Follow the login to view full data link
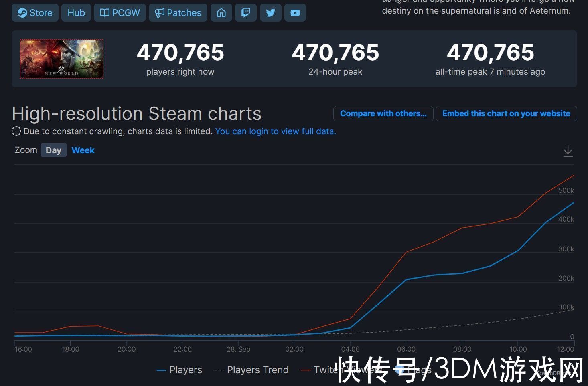The width and height of the screenshot is (588, 386). click(x=276, y=131)
